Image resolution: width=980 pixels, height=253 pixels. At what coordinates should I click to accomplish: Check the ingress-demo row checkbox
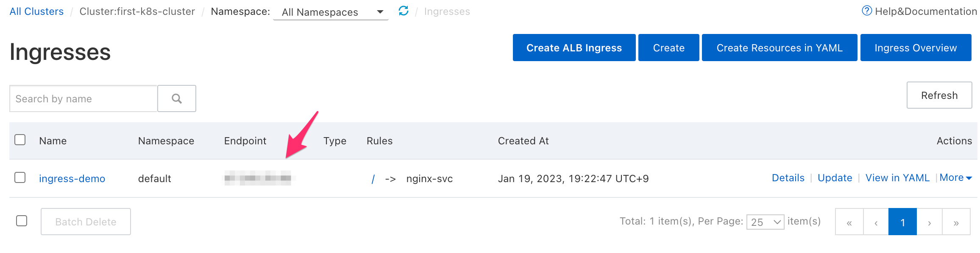20,177
